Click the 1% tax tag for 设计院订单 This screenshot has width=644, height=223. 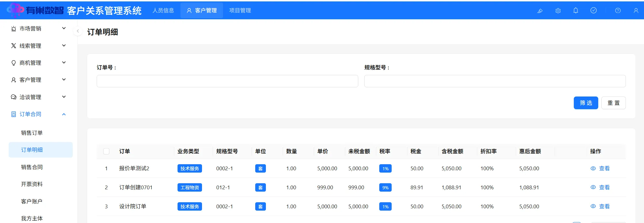[386, 207]
